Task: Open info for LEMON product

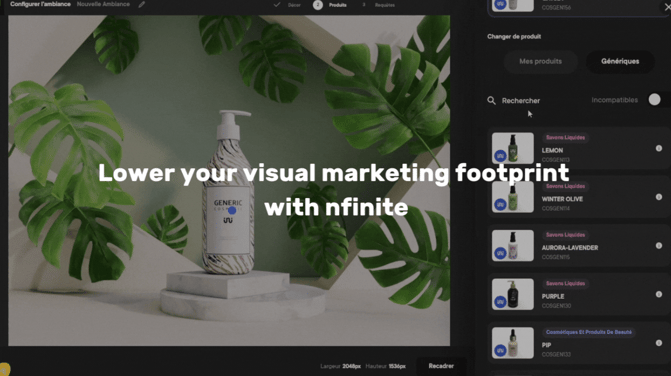Action: pyautogui.click(x=659, y=148)
